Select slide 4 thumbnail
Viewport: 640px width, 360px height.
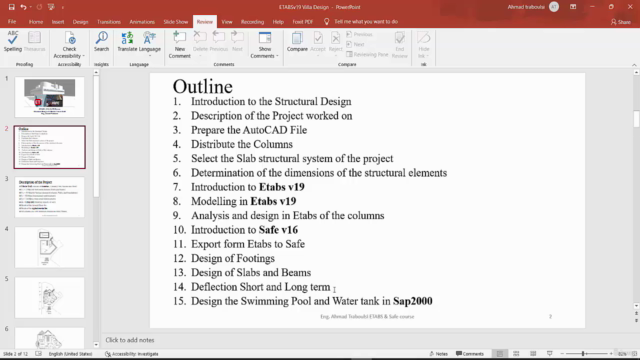point(49,247)
